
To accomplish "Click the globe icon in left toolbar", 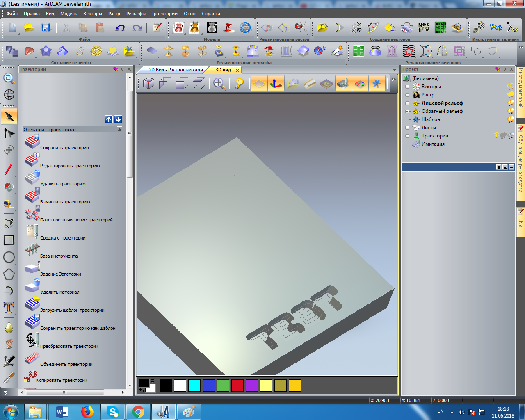I will [9, 94].
